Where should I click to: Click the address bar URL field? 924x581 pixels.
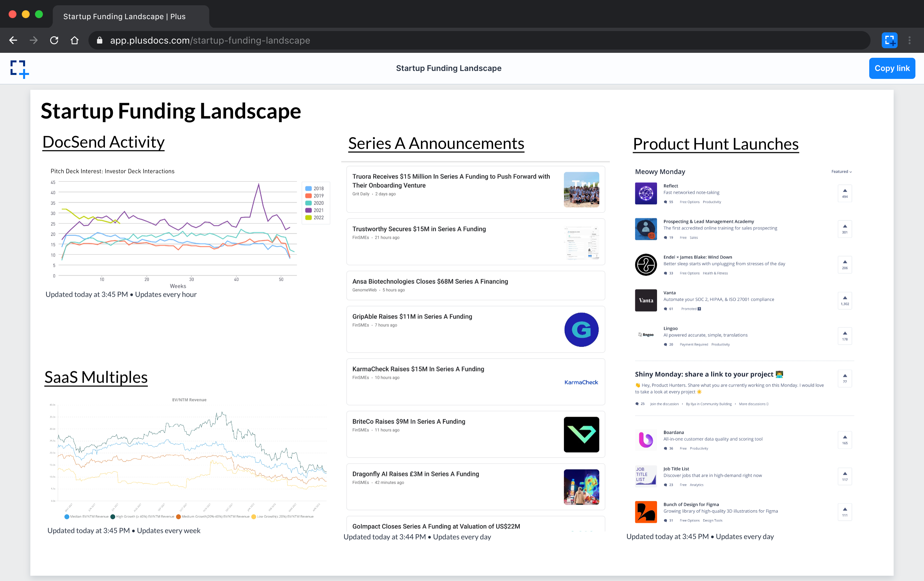tap(479, 40)
